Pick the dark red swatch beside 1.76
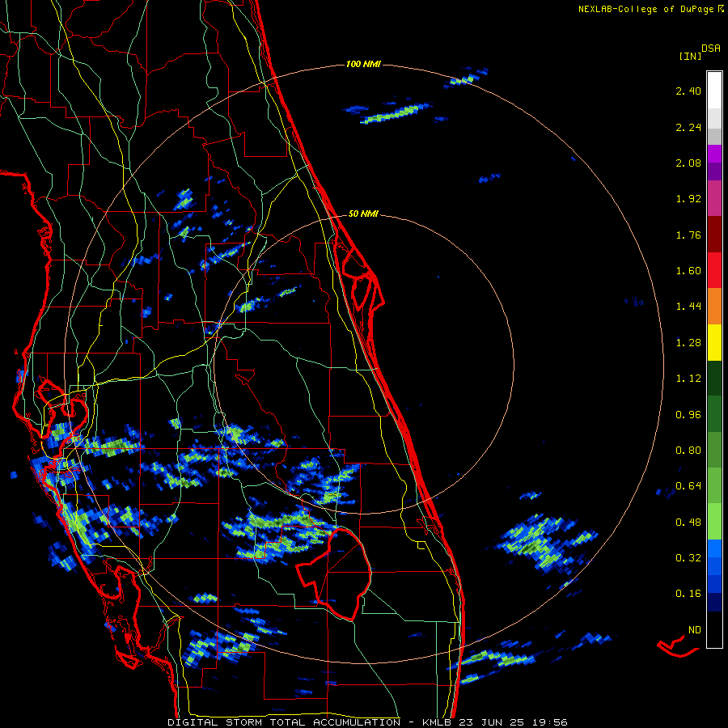The image size is (728, 728). [x=714, y=235]
